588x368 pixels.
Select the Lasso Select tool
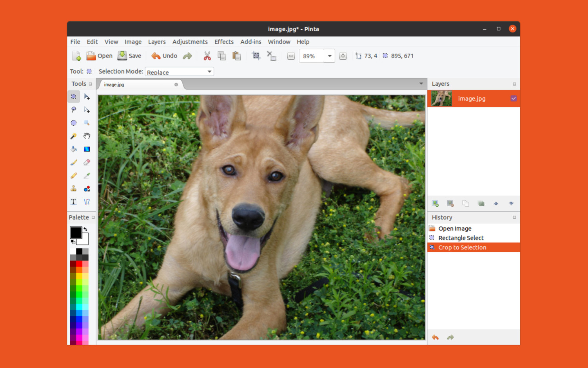74,110
